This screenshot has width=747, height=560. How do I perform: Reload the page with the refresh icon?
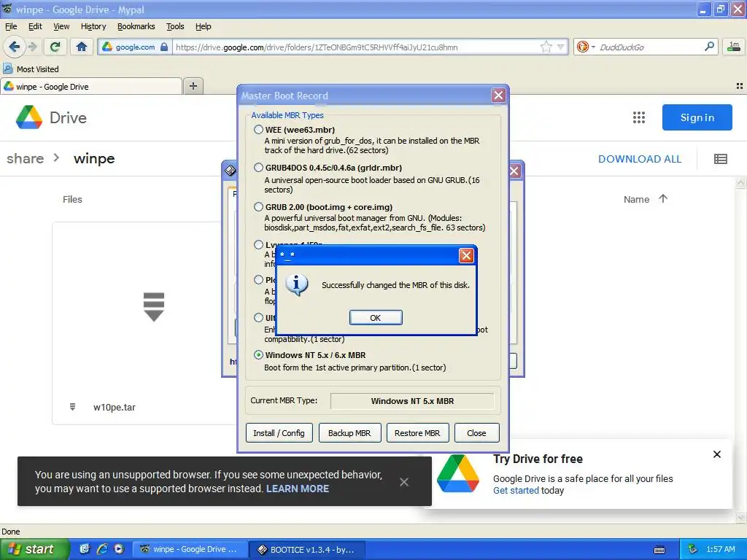[55, 47]
